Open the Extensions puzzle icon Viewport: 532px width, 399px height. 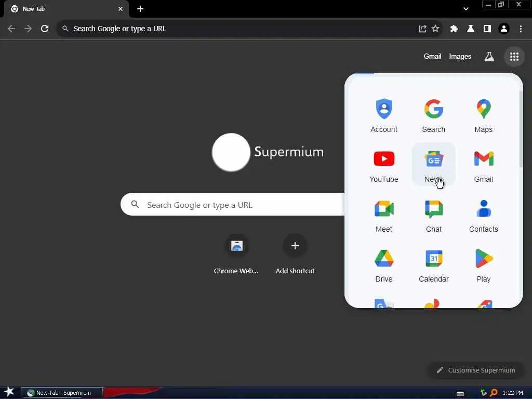click(x=454, y=29)
